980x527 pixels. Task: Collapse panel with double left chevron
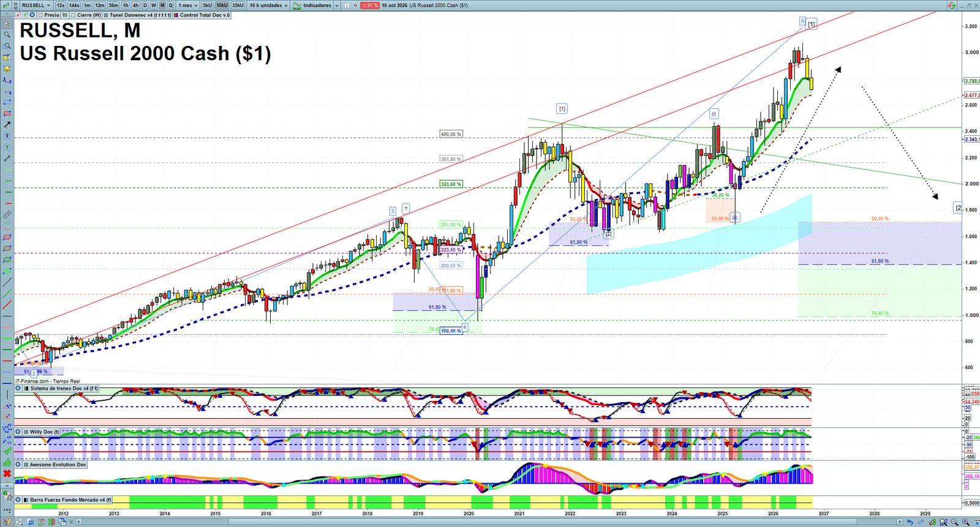click(71, 521)
